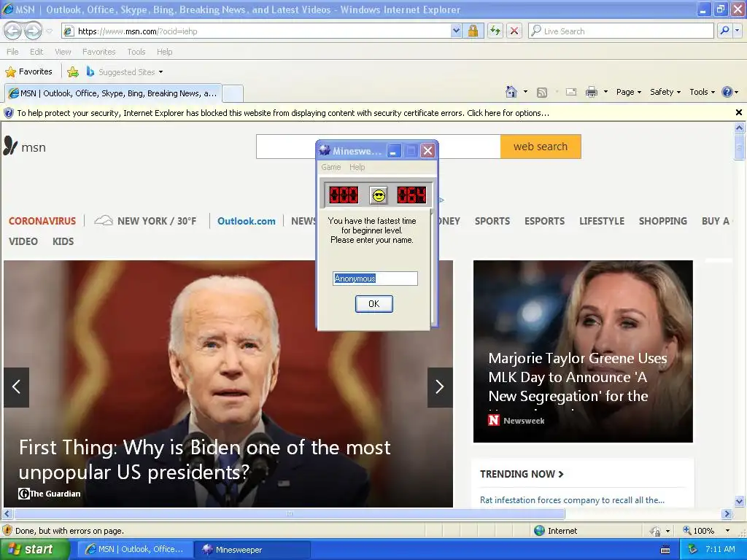Viewport: 747px width, 560px height.
Task: Click the web search button
Action: pos(541,147)
